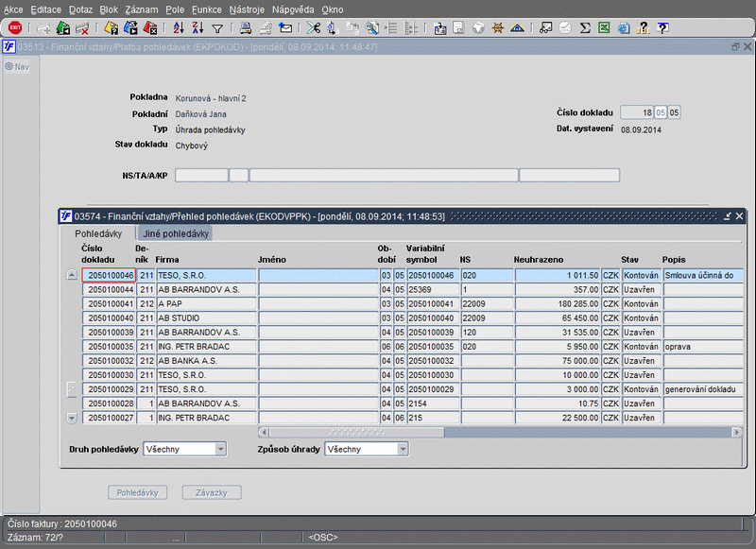Viewport: 756px width, 549px height.
Task: Click the firm cell AB STUDIO
Action: (x=206, y=318)
